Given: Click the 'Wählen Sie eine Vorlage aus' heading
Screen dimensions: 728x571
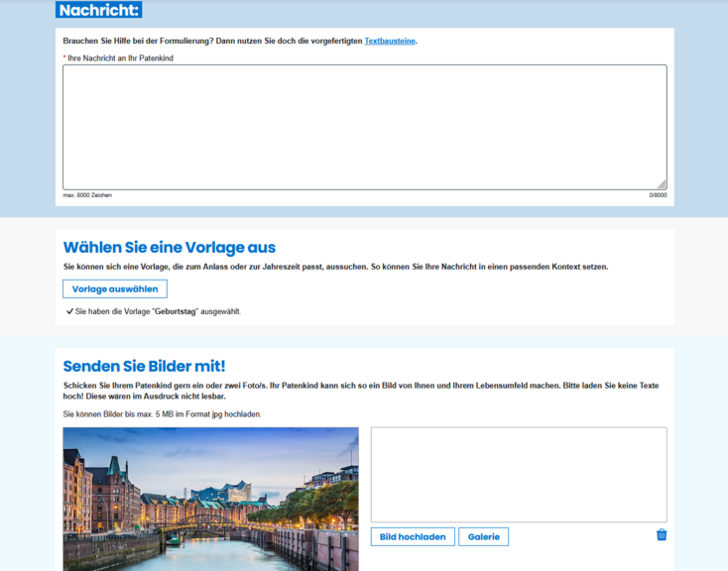Looking at the screenshot, I should [x=170, y=248].
